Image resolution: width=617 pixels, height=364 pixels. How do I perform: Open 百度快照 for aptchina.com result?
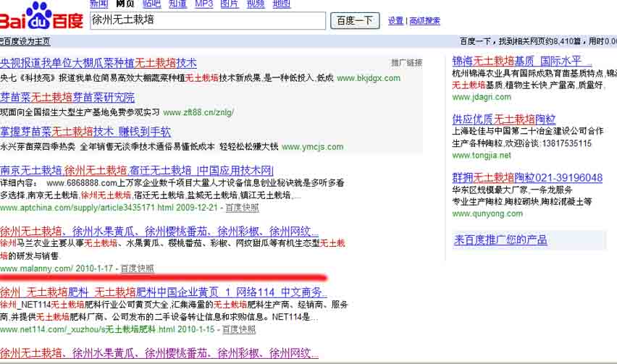(242, 208)
